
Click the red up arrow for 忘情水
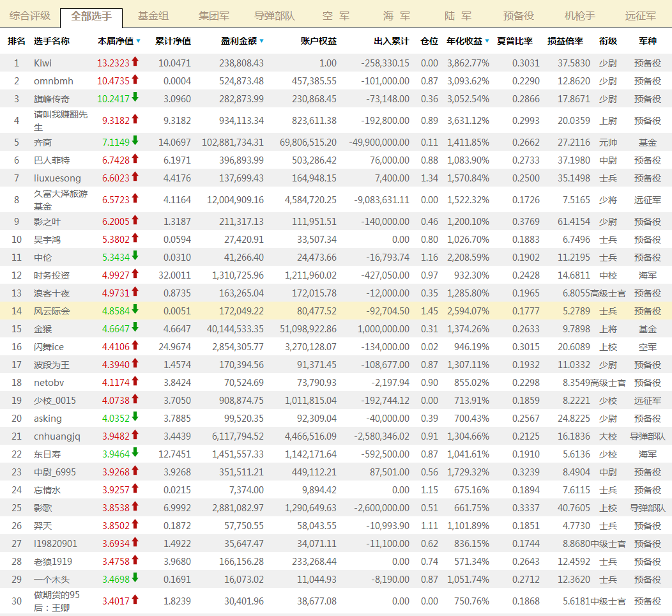[x=135, y=489]
